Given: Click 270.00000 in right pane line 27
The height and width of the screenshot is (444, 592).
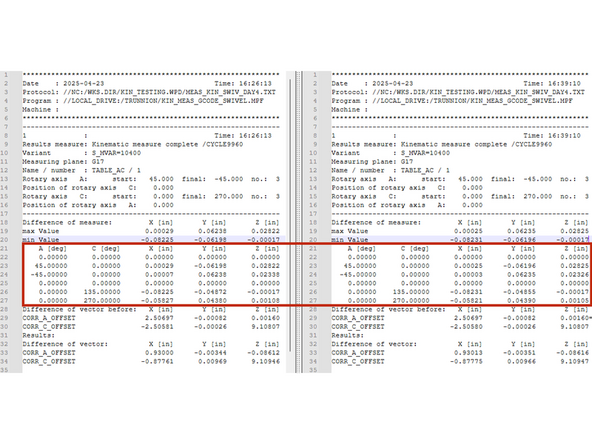Looking at the screenshot, I should click(x=411, y=301).
